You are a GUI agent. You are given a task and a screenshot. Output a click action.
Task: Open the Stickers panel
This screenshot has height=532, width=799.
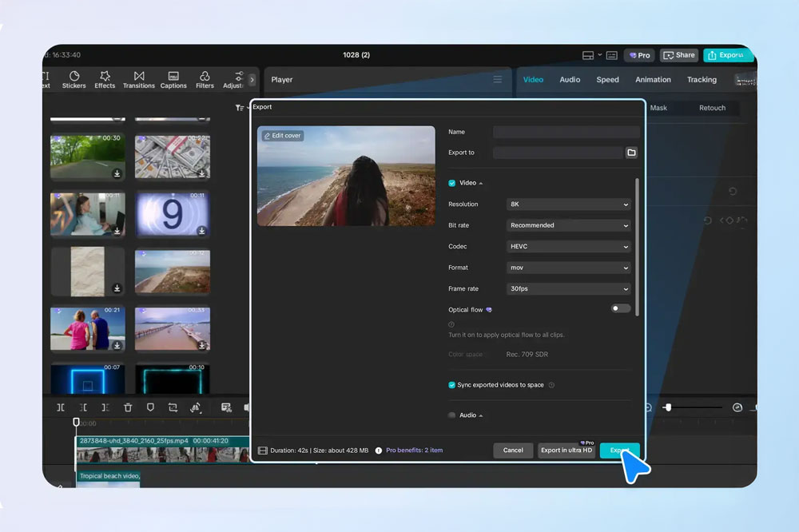(74, 79)
